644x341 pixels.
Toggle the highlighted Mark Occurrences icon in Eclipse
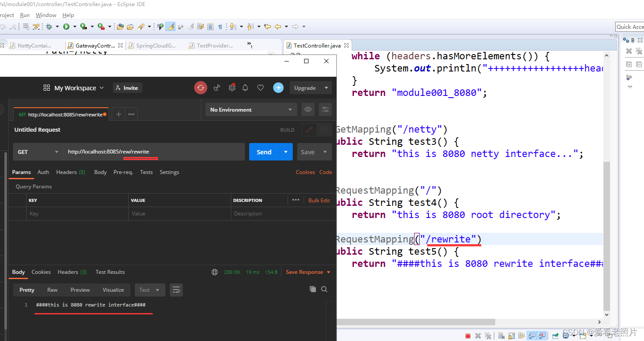[171, 27]
